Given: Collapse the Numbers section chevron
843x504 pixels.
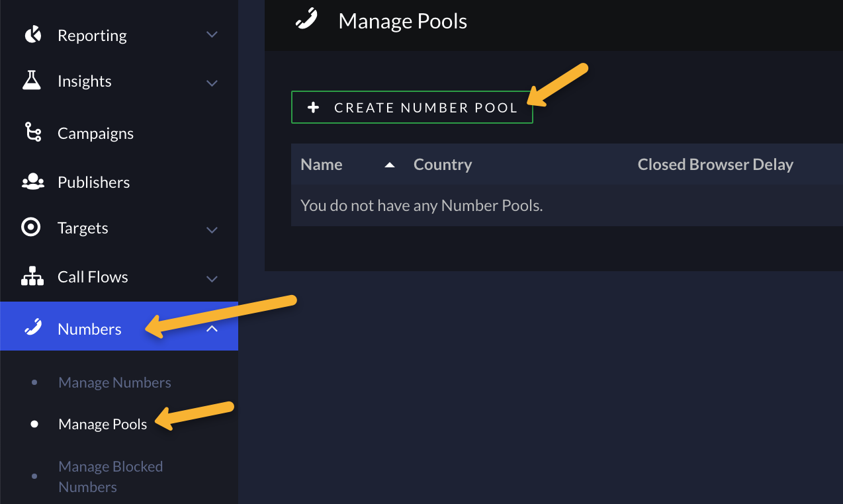Looking at the screenshot, I should 212,328.
